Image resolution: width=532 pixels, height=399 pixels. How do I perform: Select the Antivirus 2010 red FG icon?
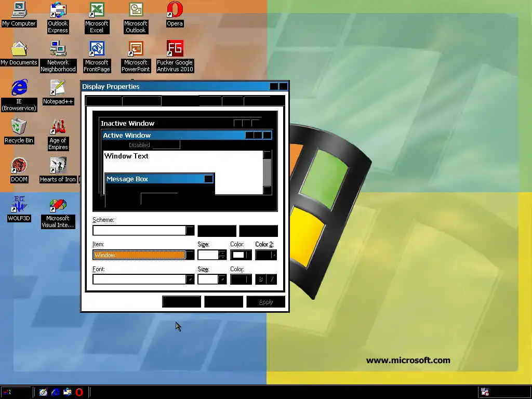175,57
